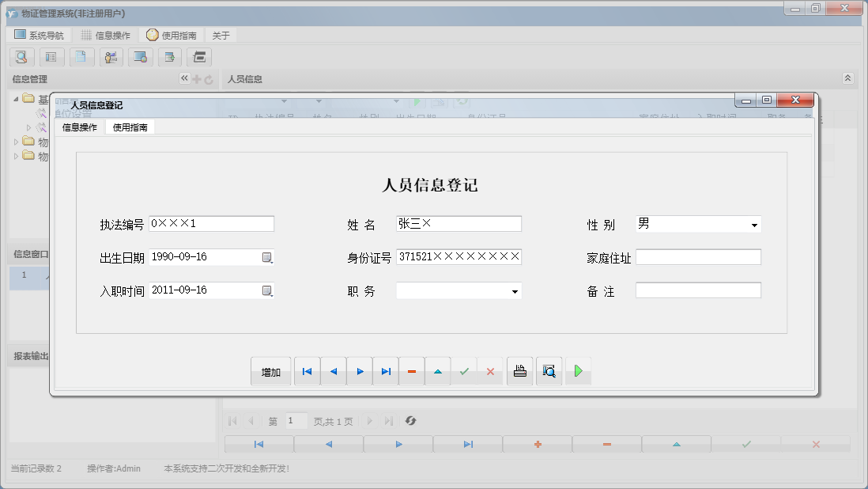868x489 pixels.
Task: Open the 出生日期 calendar picker
Action: (x=267, y=257)
